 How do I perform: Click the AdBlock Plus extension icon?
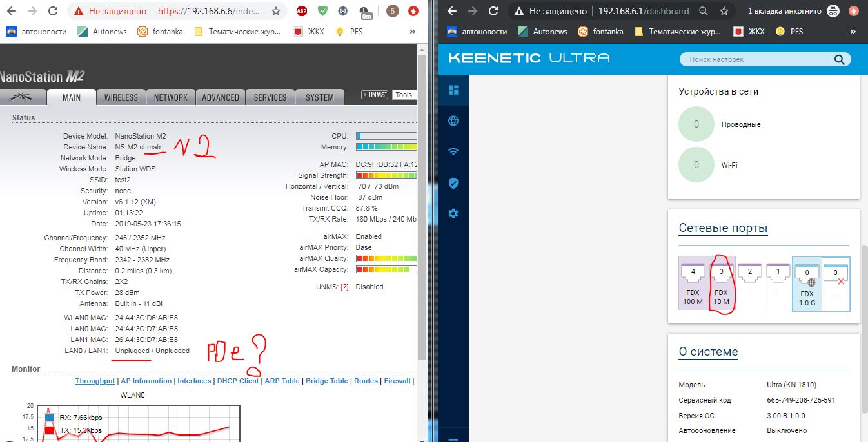[x=301, y=11]
